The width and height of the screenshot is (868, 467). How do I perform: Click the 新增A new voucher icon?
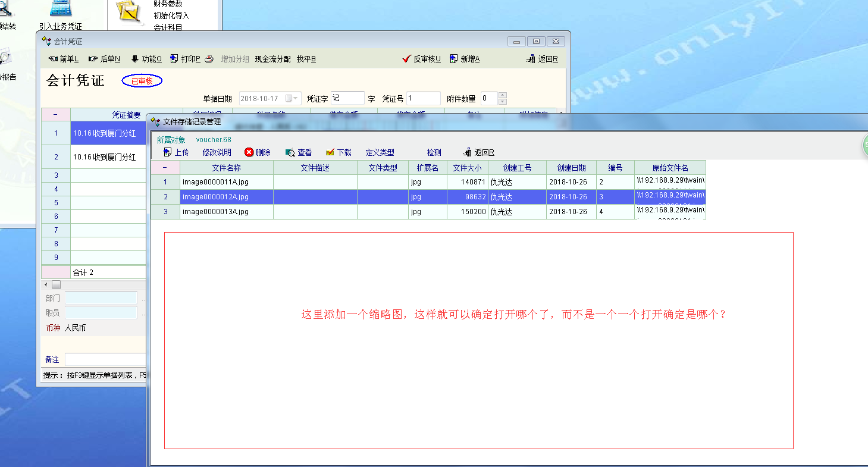(x=454, y=59)
